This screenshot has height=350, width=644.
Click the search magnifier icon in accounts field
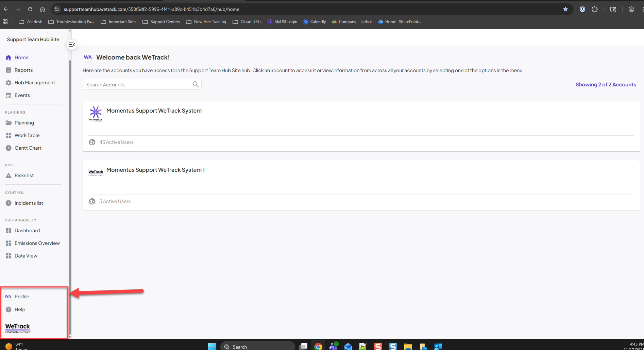tap(196, 84)
